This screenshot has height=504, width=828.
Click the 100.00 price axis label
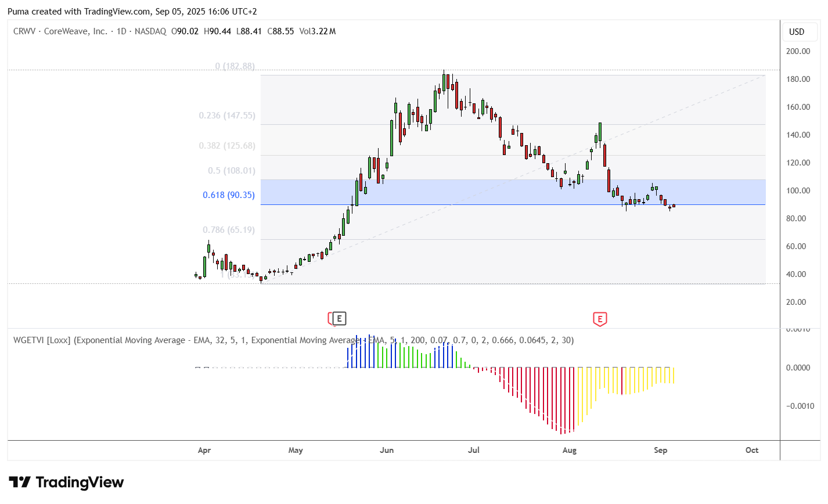(798, 190)
